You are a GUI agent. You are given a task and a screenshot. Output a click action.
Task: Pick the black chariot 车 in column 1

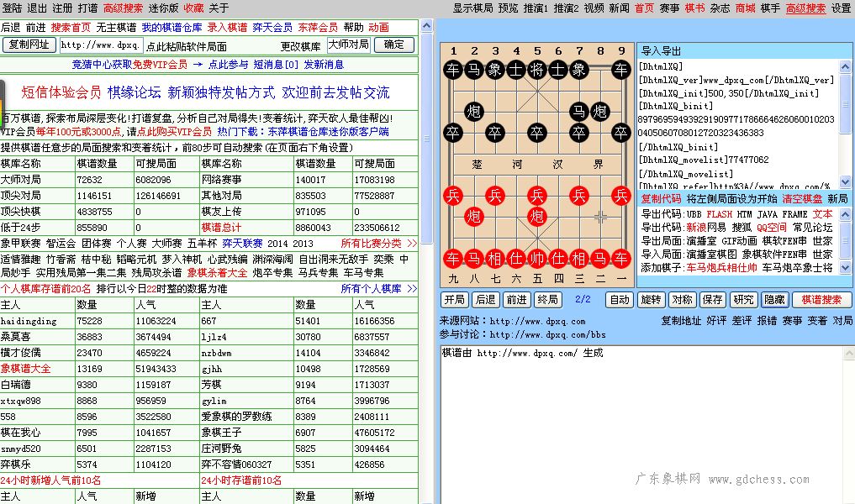pyautogui.click(x=453, y=69)
